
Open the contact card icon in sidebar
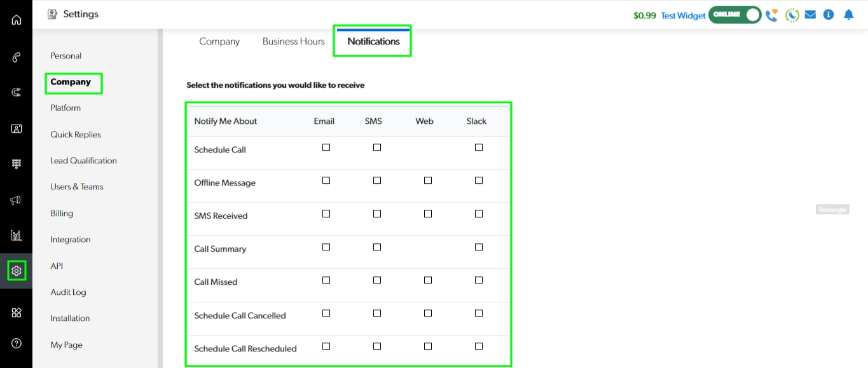coord(17,128)
